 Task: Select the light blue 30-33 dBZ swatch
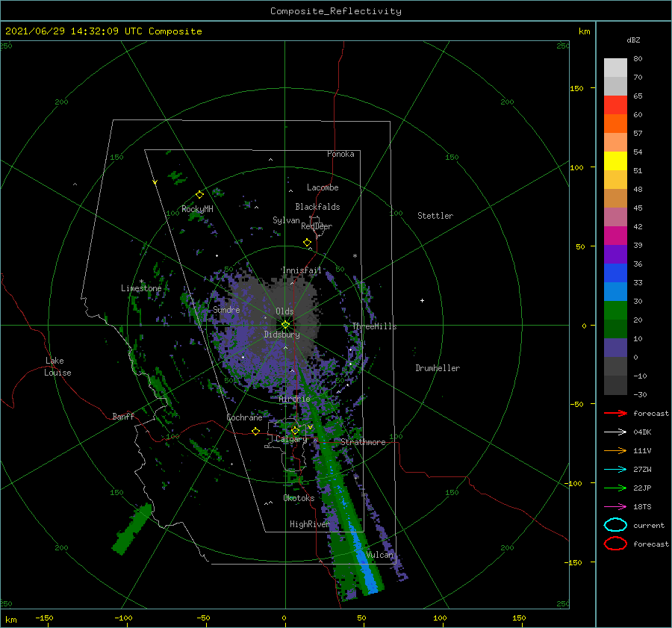615,292
